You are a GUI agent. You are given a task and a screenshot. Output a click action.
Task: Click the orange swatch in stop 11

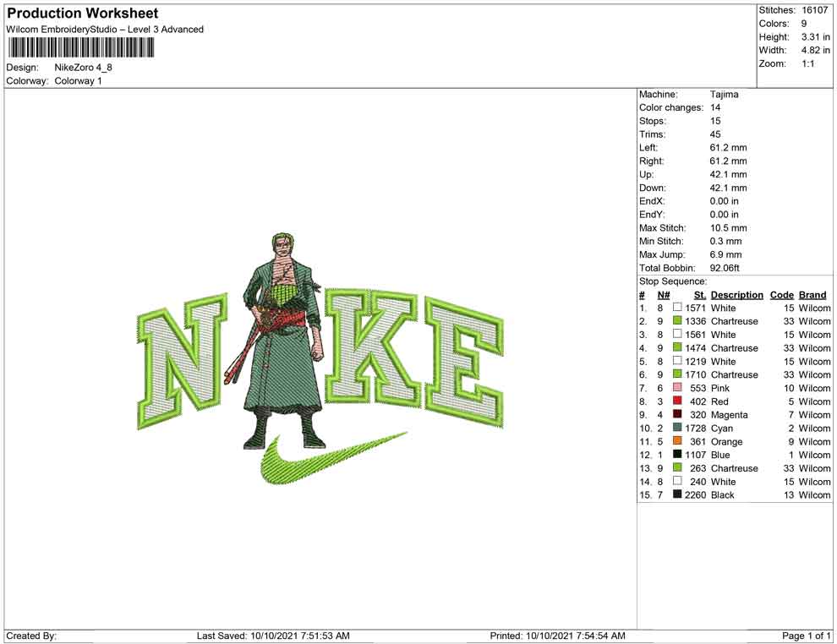point(677,440)
